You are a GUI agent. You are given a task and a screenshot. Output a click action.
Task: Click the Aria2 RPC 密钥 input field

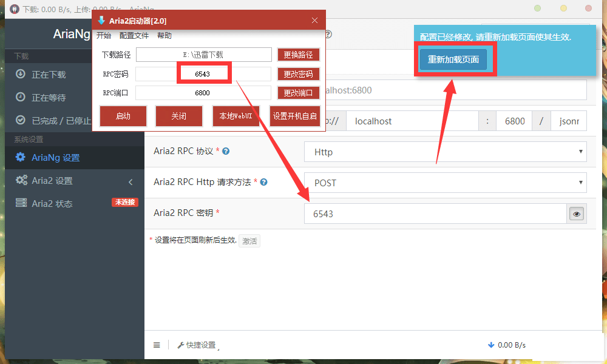[x=435, y=214]
